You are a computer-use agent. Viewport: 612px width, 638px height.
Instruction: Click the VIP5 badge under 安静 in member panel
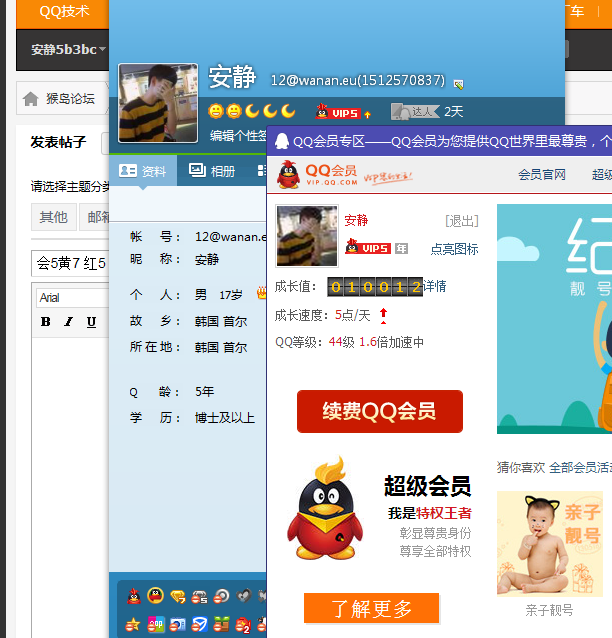click(x=368, y=247)
